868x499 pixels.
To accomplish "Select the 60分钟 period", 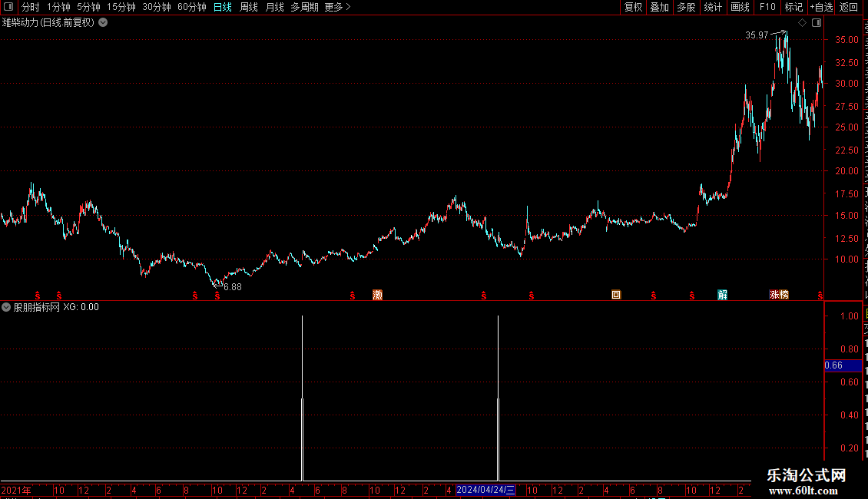I will pos(192,7).
